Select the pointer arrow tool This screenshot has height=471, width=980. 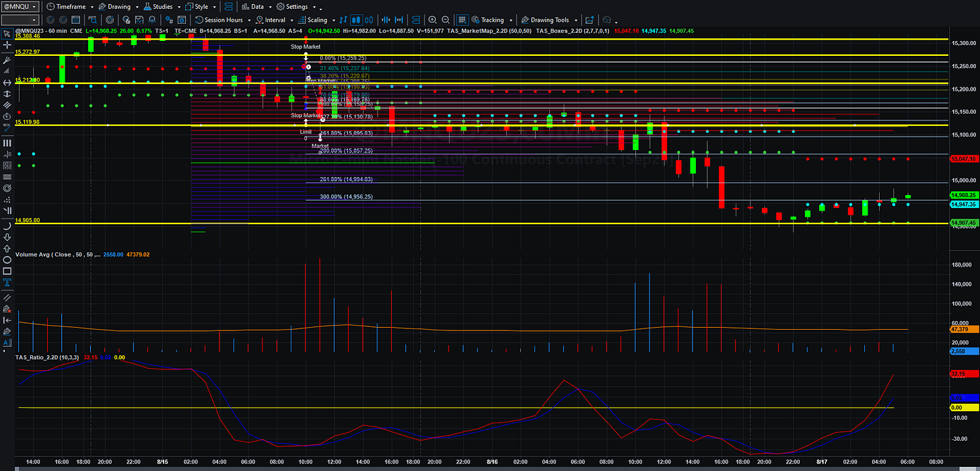click(7, 34)
